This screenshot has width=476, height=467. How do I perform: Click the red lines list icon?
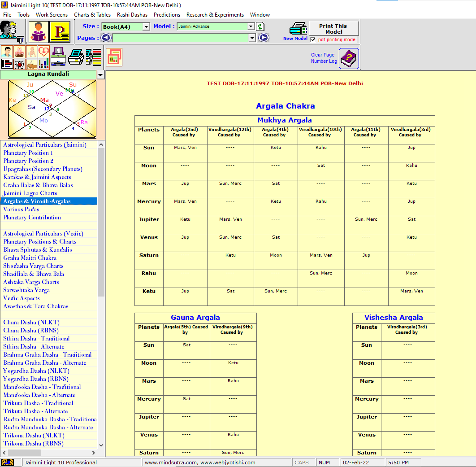click(x=7, y=64)
